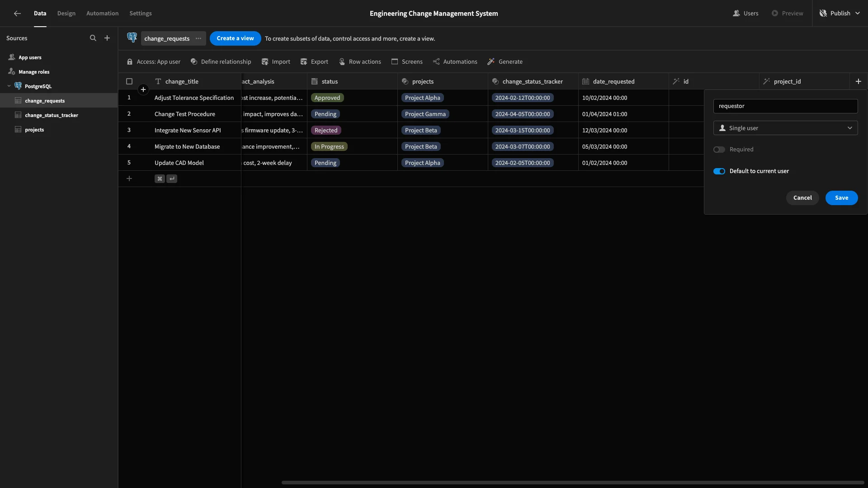
Task: Click the Export icon
Action: (x=304, y=62)
